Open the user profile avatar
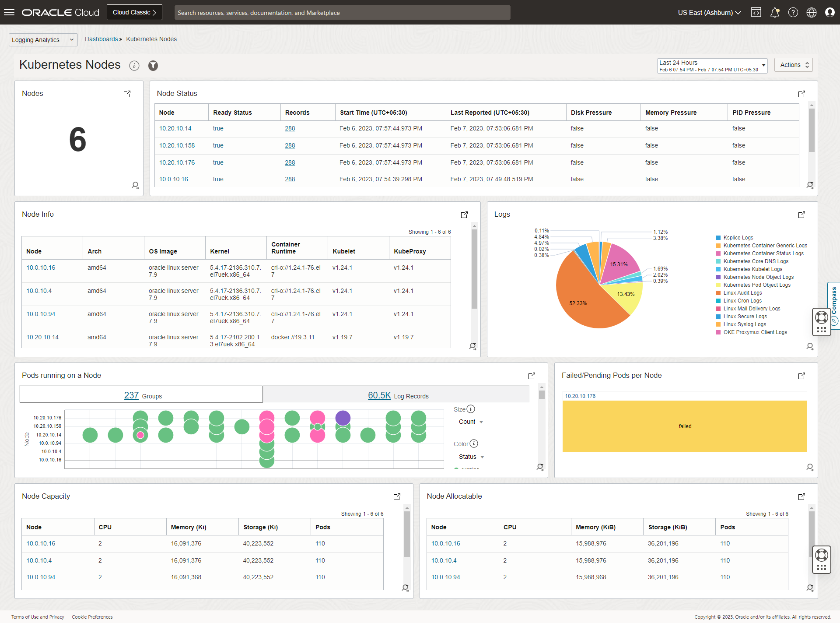The image size is (840, 623). 830,12
